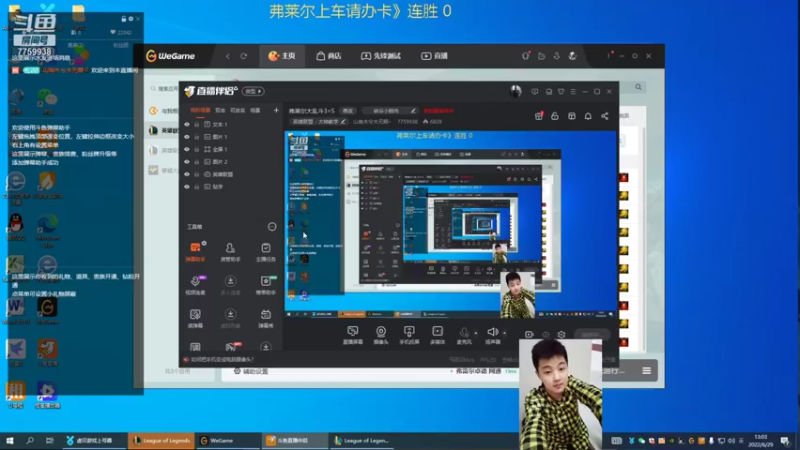The height and width of the screenshot is (450, 800).
Task: Click the WeGame back arrow
Action: [228, 56]
